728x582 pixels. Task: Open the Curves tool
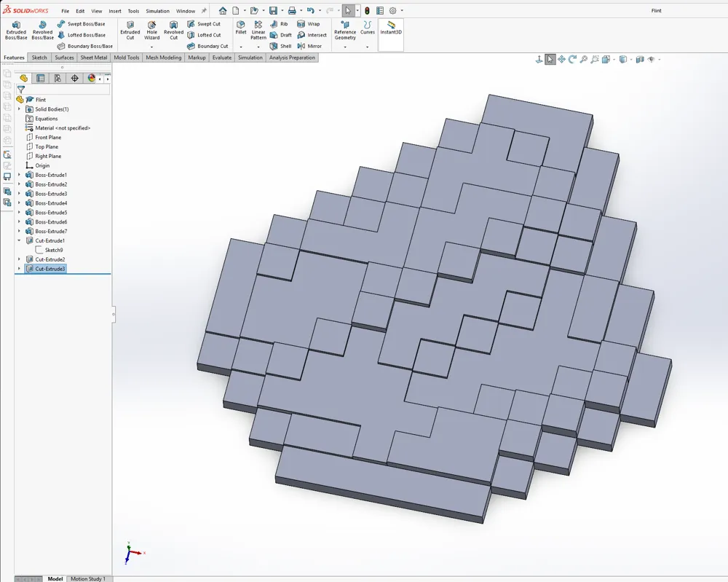pos(367,28)
